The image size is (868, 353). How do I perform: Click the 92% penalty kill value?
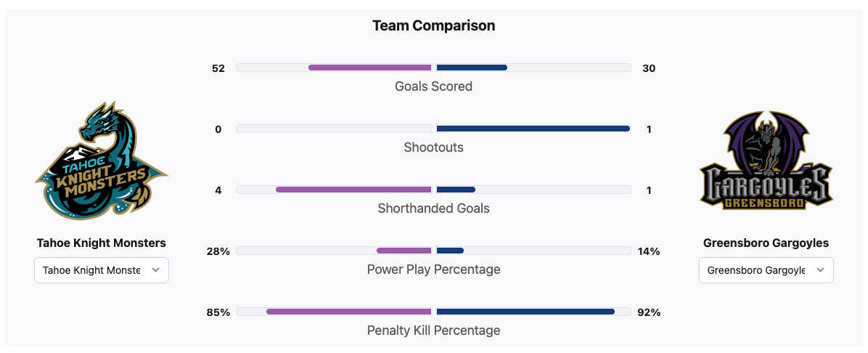(648, 312)
